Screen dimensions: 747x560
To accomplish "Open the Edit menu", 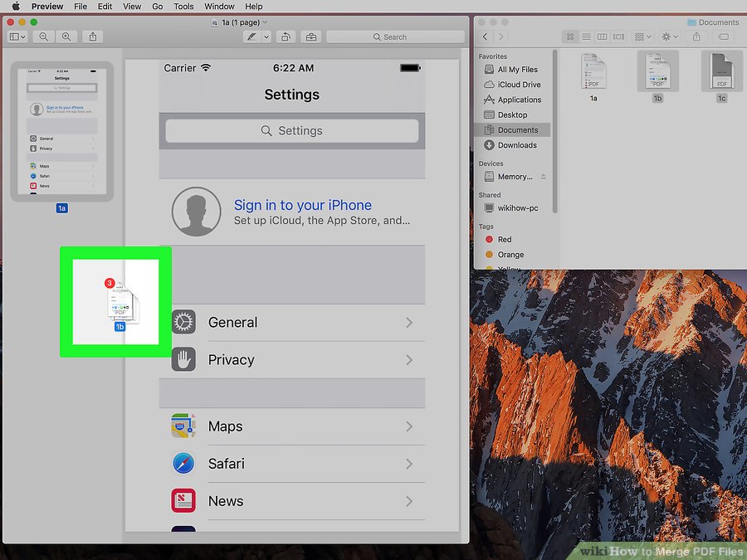I will (x=105, y=6).
